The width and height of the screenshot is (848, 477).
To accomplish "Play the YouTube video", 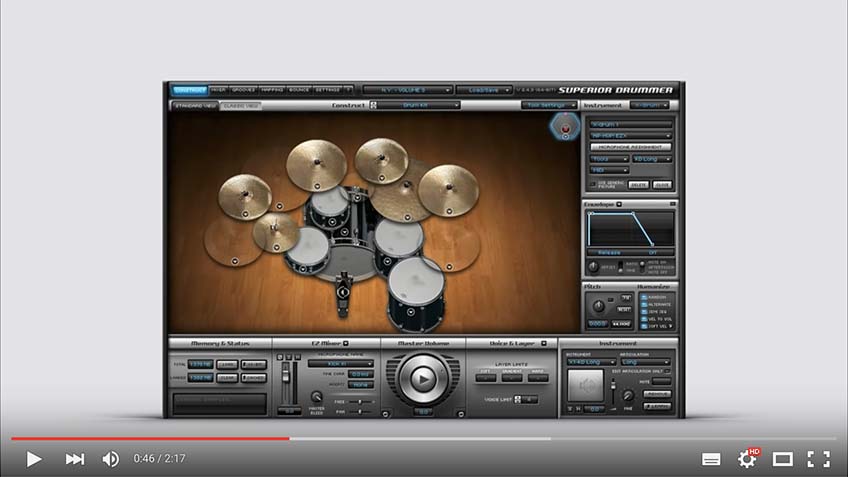I will (x=34, y=459).
